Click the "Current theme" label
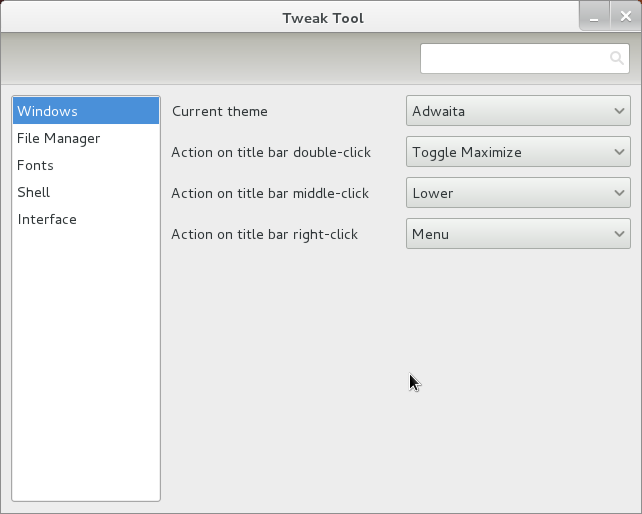 pos(220,111)
